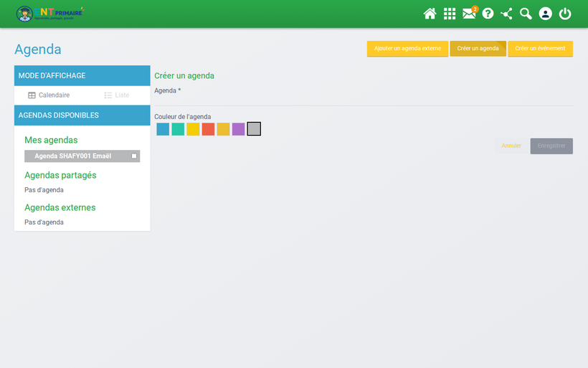
Task: Click the power logout icon
Action: coord(565,14)
